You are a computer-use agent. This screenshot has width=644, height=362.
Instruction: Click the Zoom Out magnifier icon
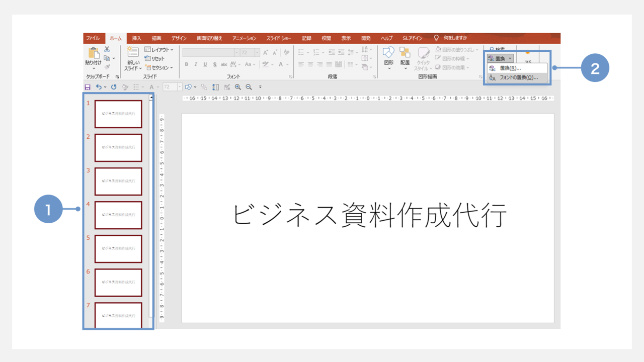(x=249, y=87)
